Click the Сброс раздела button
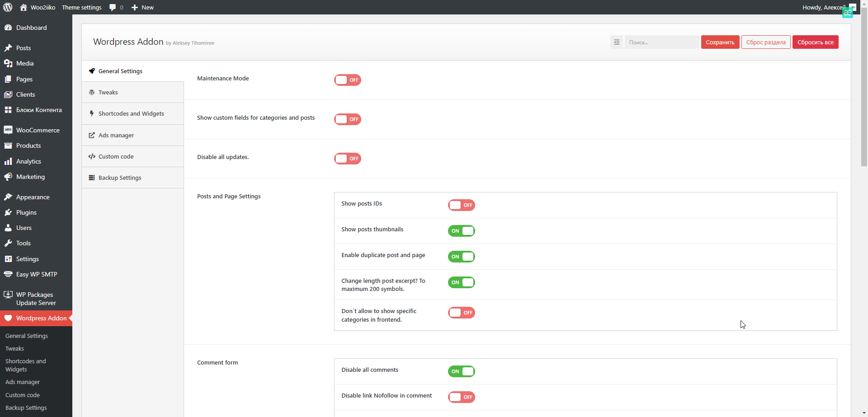 point(766,42)
